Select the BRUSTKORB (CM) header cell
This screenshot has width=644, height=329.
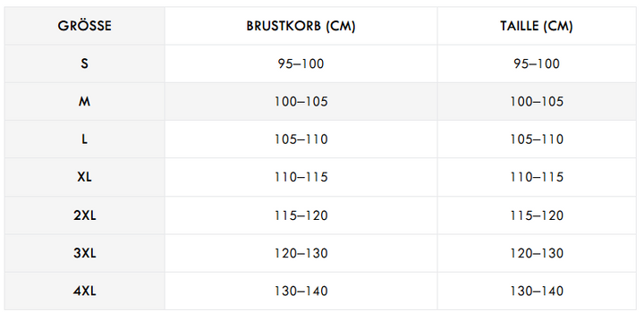pos(301,26)
